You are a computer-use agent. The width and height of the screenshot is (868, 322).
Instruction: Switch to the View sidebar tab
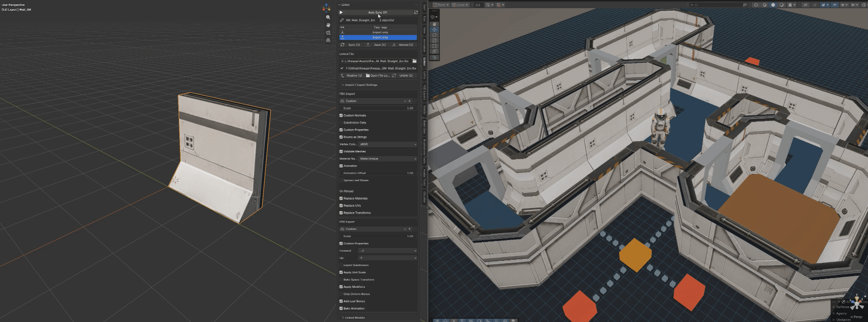click(x=424, y=30)
